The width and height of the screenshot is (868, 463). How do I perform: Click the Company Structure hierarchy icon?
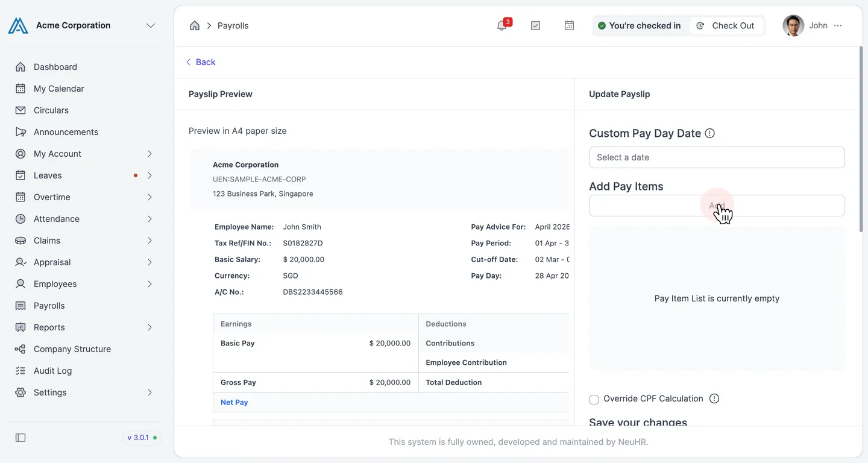20,349
